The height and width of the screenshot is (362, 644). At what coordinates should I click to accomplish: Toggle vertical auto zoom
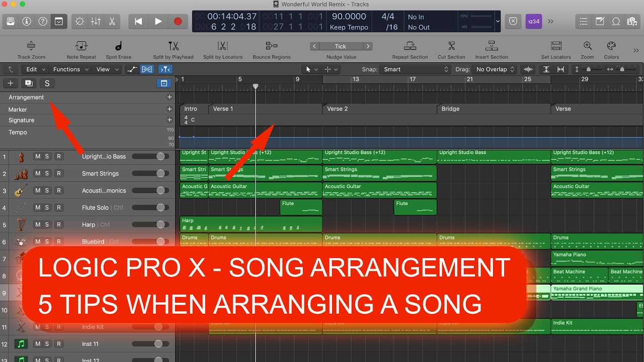click(546, 69)
